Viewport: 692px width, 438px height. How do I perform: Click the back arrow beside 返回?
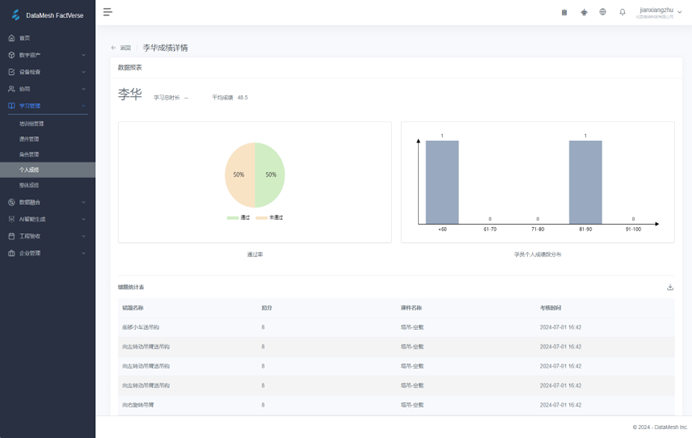click(x=113, y=48)
